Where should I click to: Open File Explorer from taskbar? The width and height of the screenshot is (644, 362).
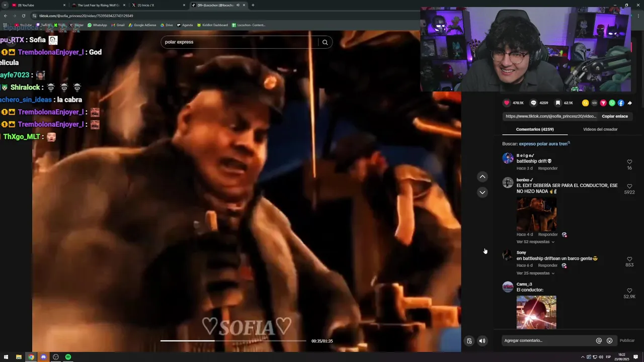[19, 357]
